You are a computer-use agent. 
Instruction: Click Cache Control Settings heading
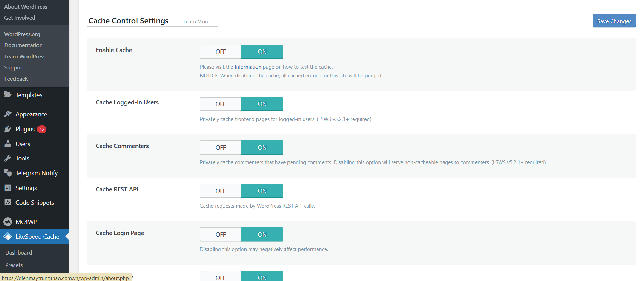coord(129,21)
